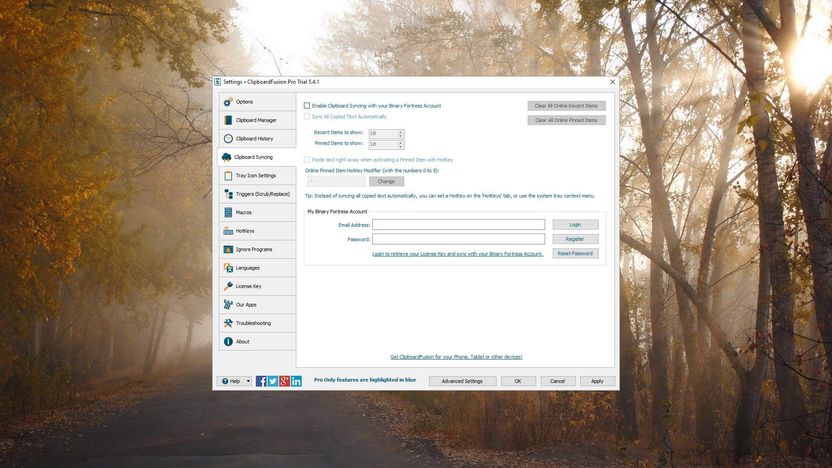
Task: Click the License Key icon
Action: tap(228, 286)
